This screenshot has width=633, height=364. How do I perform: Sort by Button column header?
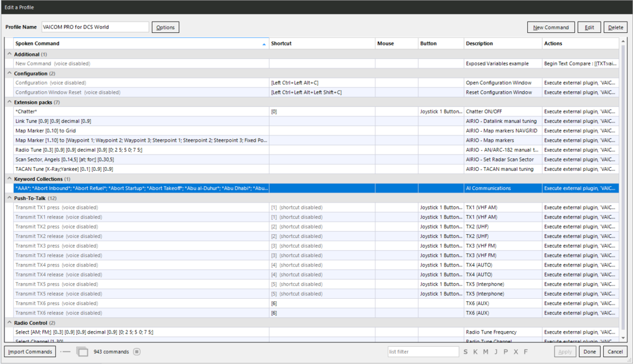point(441,44)
